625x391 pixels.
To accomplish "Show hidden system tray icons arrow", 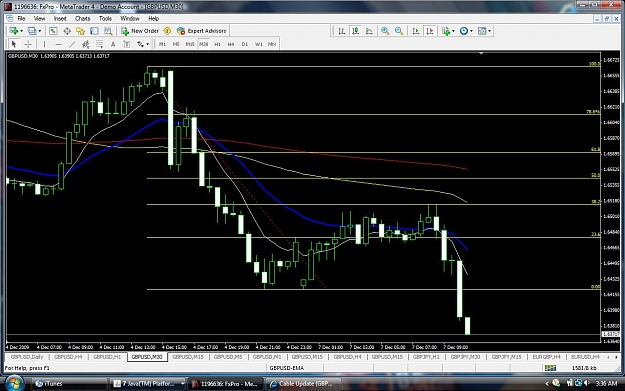I will coord(546,383).
